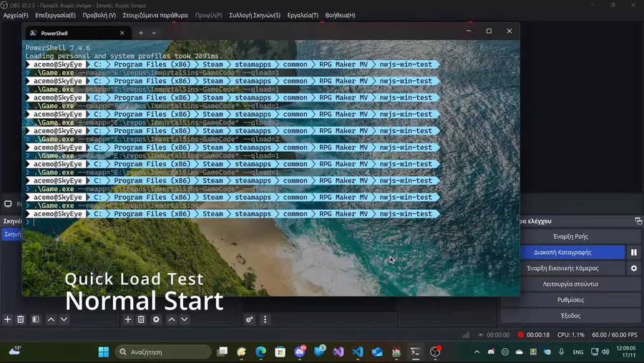This screenshot has height=363, width=644.
Task: Expand PowerShell new-tab profile dropdown chevron
Action: [x=154, y=33]
